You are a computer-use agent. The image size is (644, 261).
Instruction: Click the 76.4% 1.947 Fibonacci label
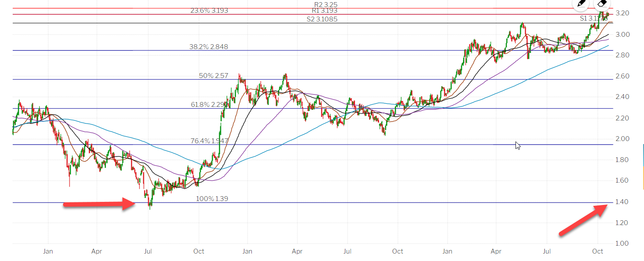point(209,141)
